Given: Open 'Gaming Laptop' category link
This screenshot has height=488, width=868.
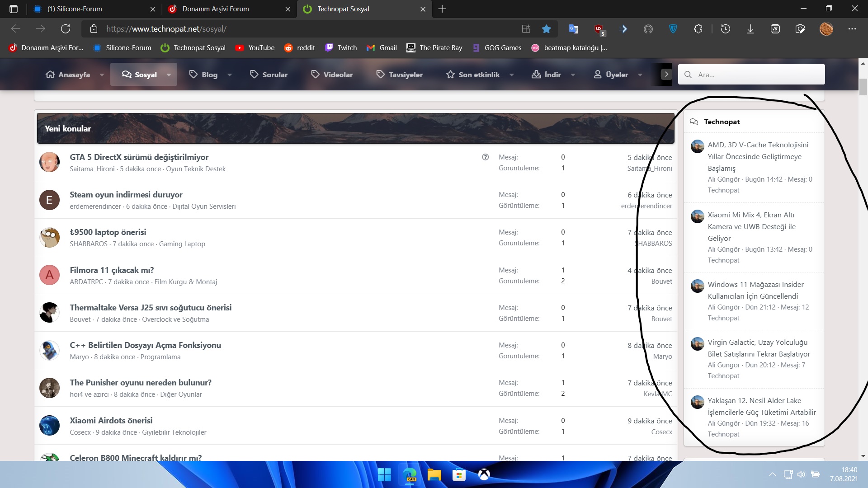Looking at the screenshot, I should pos(182,244).
